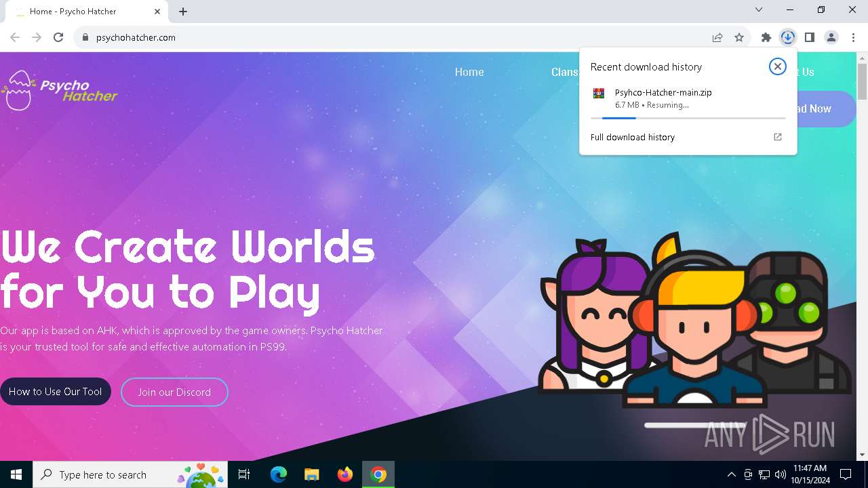Launch Firefox from the taskbar

click(x=345, y=474)
